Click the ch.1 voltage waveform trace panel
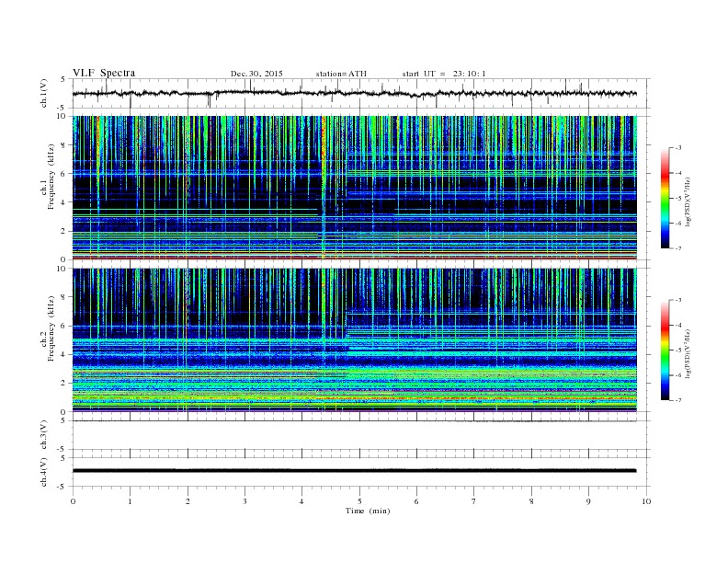Image resolution: width=728 pixels, height=563 pixels. point(360,93)
